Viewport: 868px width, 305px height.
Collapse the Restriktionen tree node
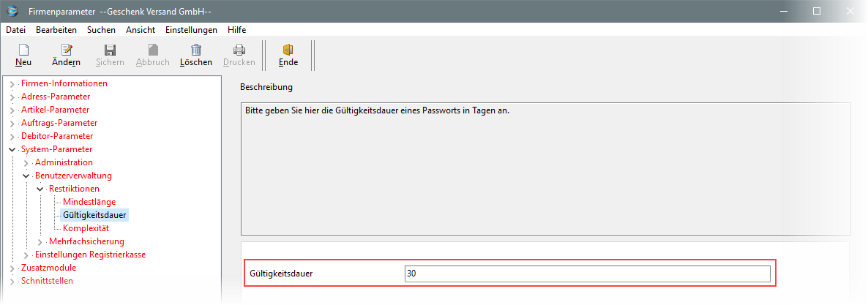point(40,189)
